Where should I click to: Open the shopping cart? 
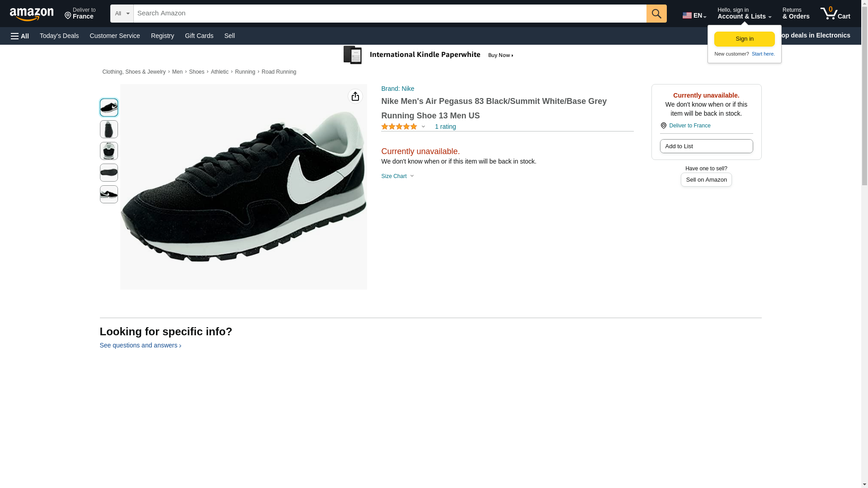[x=835, y=14]
